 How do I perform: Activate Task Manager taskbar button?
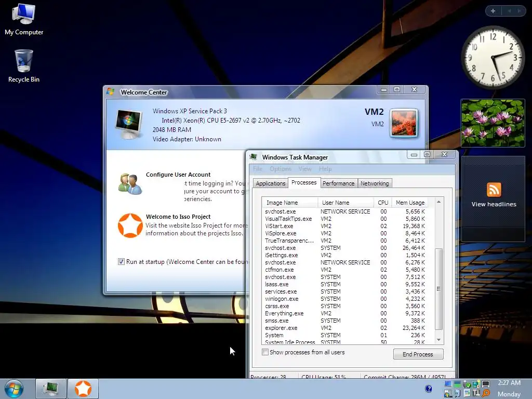point(51,389)
